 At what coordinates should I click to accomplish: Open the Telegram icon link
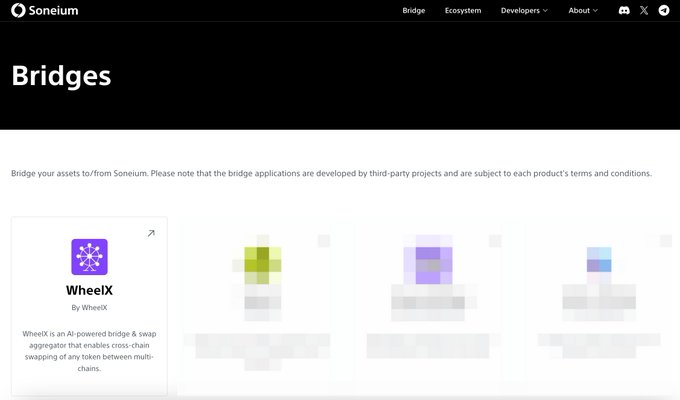point(664,10)
